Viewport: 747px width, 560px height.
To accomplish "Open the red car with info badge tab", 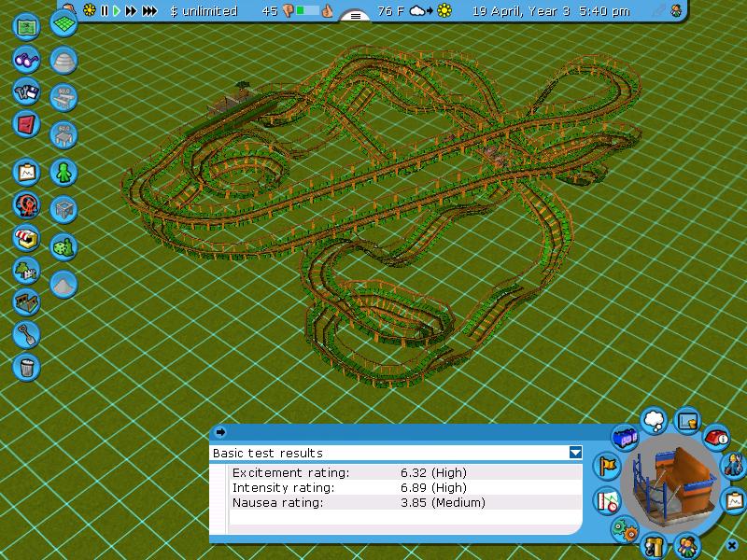I will [x=716, y=437].
